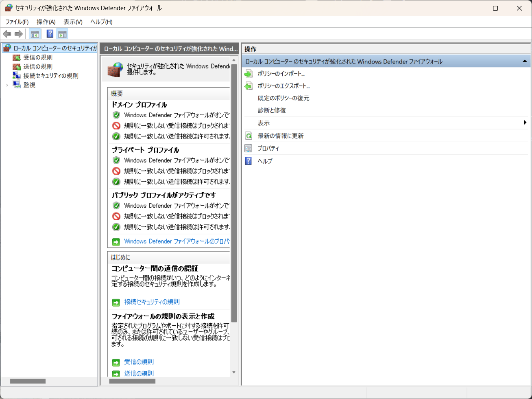Click the firewall brick globe icon in center pane
532x399 pixels.
coord(115,69)
